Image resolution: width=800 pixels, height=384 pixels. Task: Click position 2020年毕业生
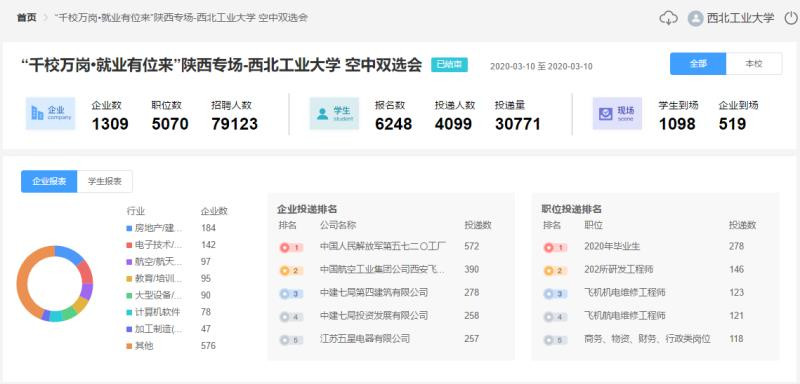coord(612,246)
